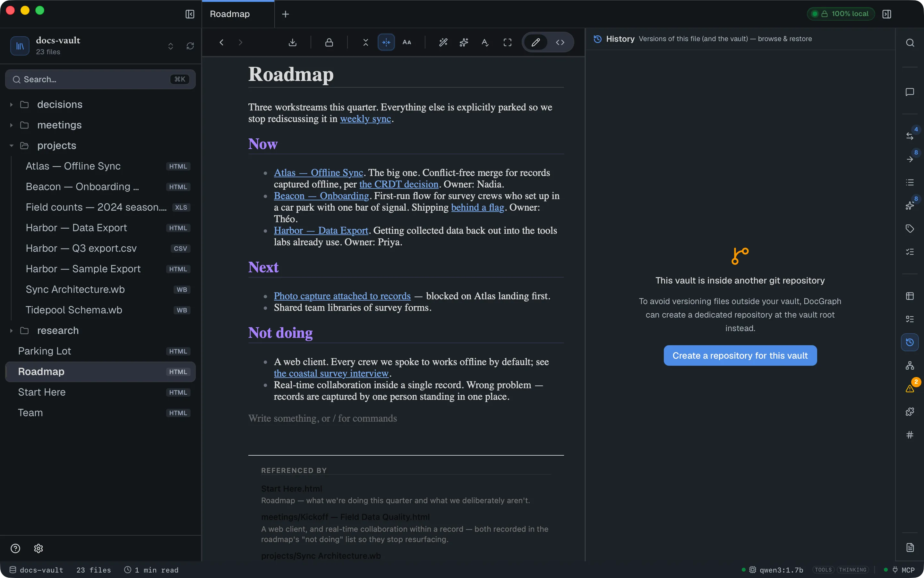The height and width of the screenshot is (578, 924).
Task: Toggle the centered focus layout button
Action: click(x=386, y=42)
